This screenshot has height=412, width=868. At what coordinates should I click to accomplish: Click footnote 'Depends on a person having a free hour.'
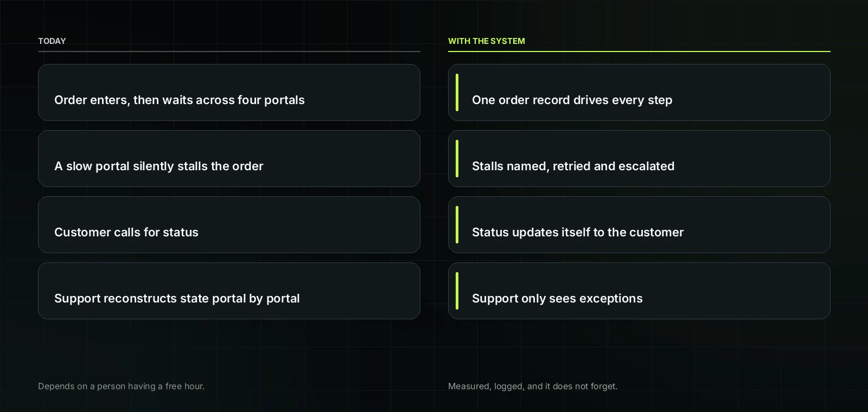pyautogui.click(x=122, y=386)
